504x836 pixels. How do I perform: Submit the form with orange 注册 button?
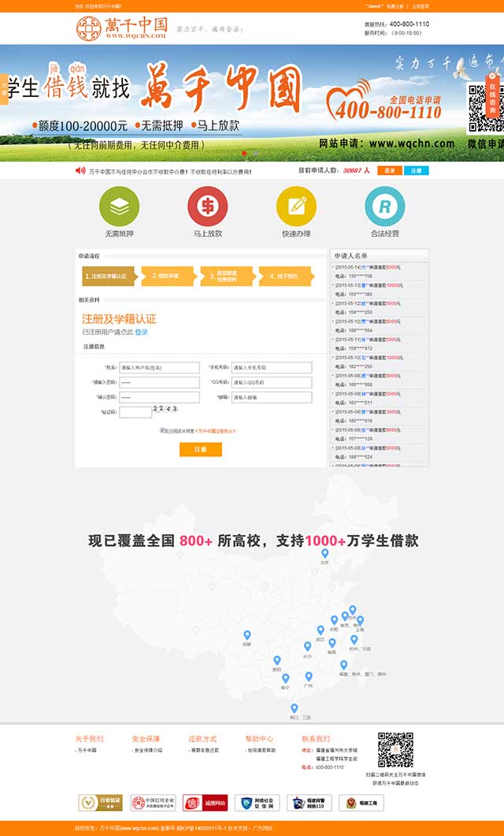coord(200,449)
